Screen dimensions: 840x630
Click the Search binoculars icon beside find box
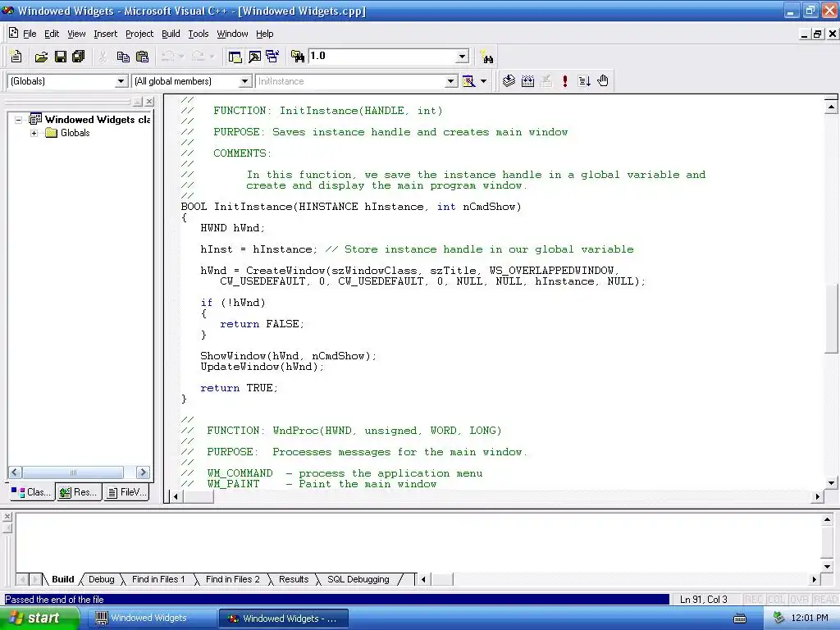click(x=487, y=57)
